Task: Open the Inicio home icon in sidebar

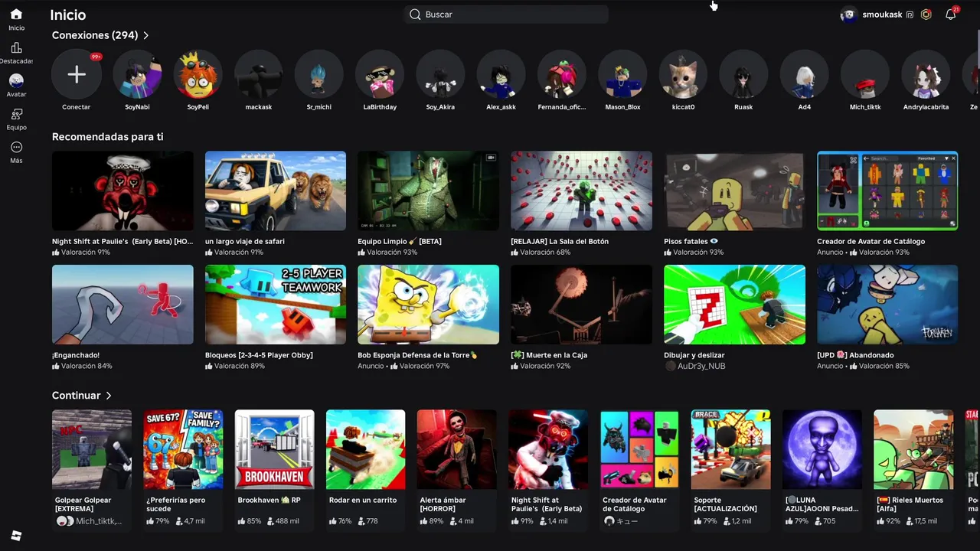Action: pyautogui.click(x=16, y=15)
